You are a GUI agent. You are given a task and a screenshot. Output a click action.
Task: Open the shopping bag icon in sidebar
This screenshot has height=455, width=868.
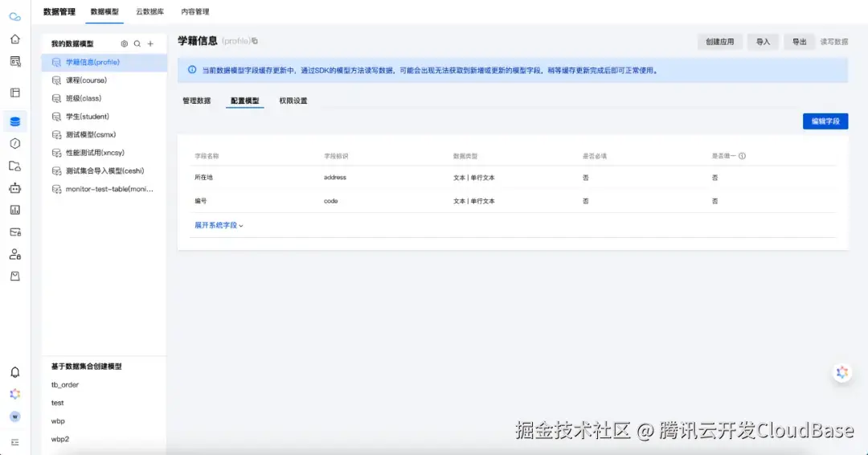coord(15,277)
